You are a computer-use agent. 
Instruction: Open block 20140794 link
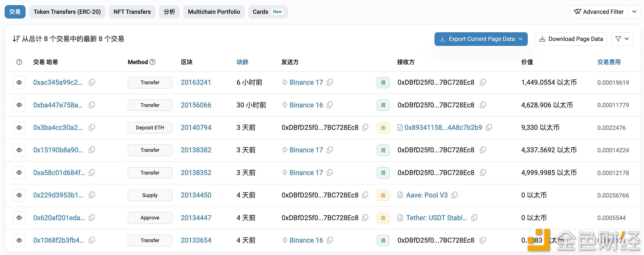(x=196, y=127)
